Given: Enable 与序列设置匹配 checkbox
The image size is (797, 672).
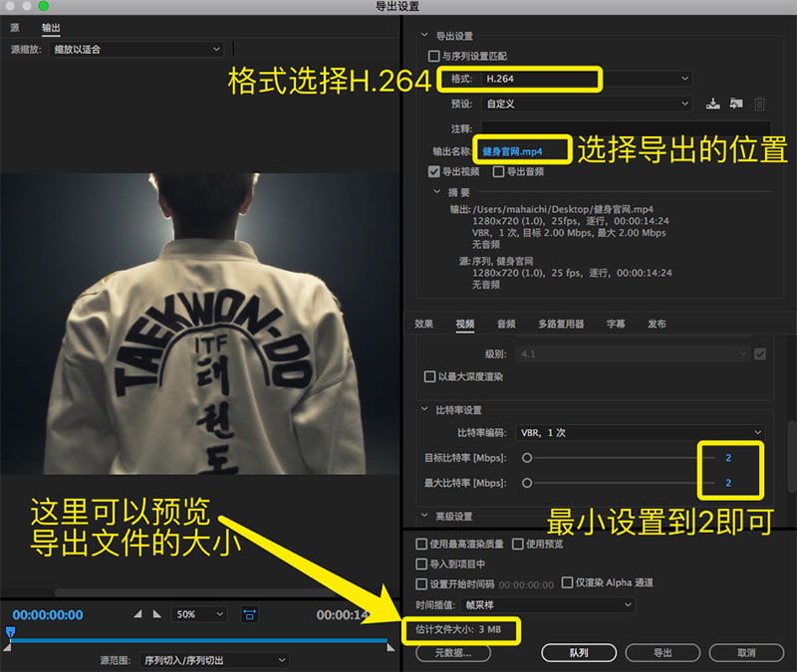Looking at the screenshot, I should tap(433, 56).
